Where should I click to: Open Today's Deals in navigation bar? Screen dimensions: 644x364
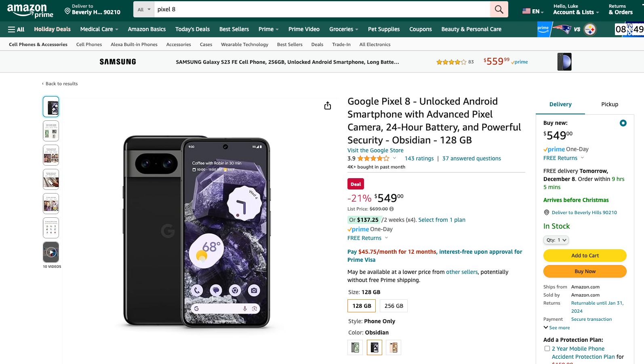coord(192,29)
